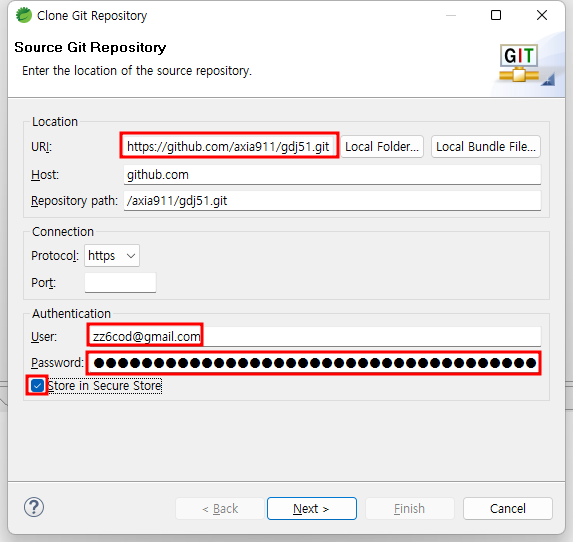Click the Connection group label

[63, 232]
